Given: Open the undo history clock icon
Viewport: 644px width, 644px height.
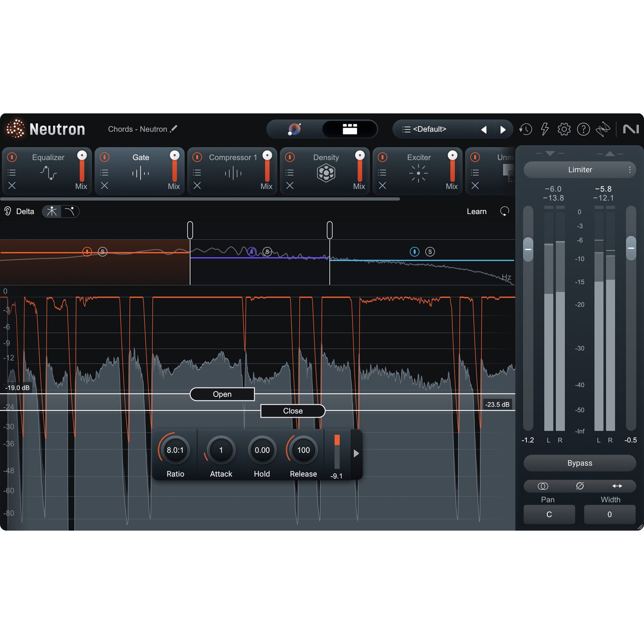Looking at the screenshot, I should (525, 129).
